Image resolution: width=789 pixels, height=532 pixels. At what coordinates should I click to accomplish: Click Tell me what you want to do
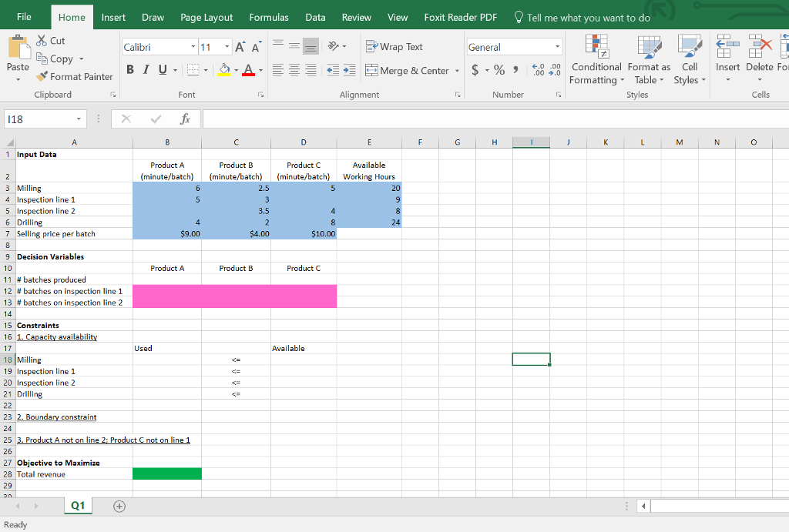coord(583,18)
